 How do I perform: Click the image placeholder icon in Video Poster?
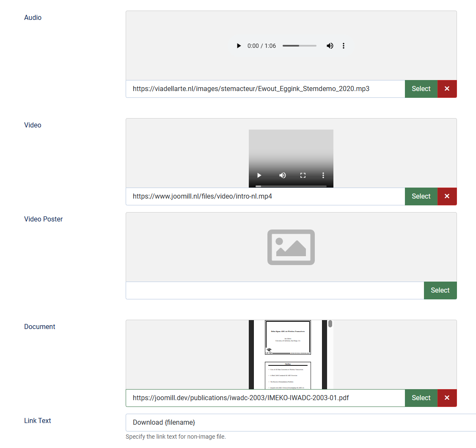(x=291, y=247)
